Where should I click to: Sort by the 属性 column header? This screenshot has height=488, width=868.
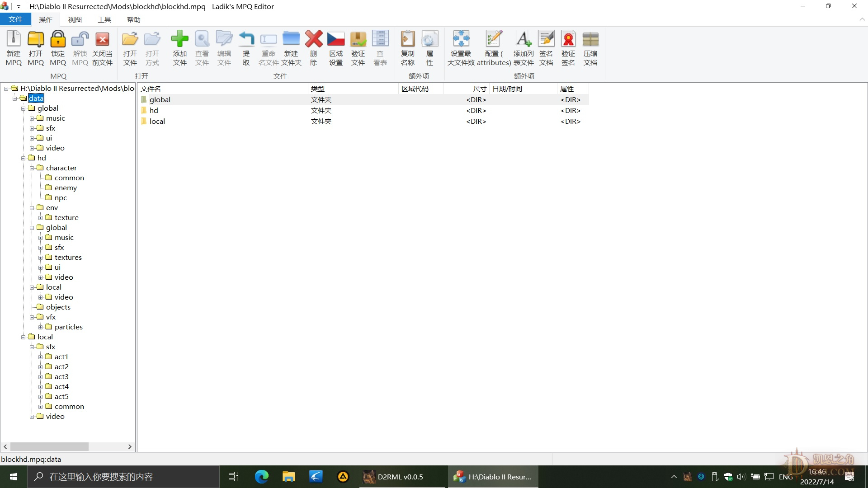(573, 89)
